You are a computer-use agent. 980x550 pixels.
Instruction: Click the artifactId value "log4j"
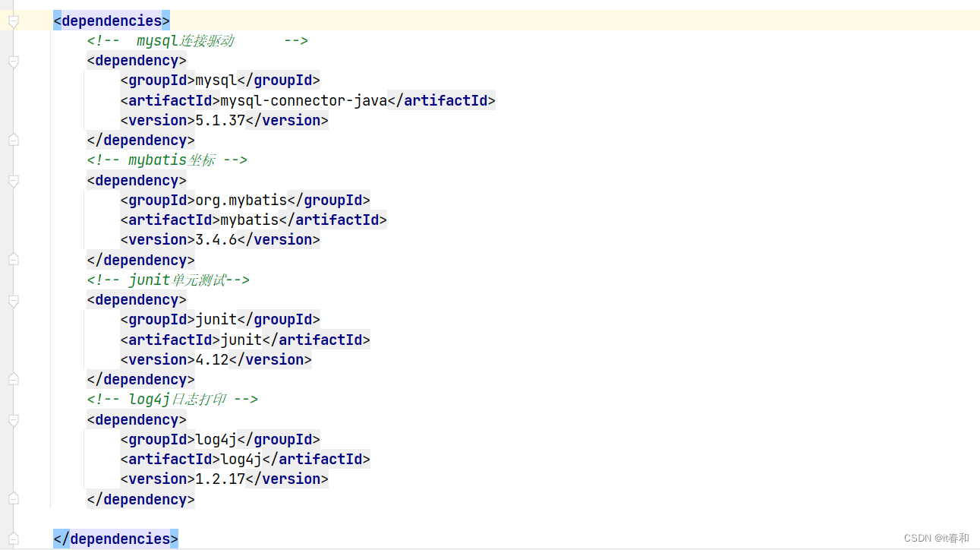241,460
